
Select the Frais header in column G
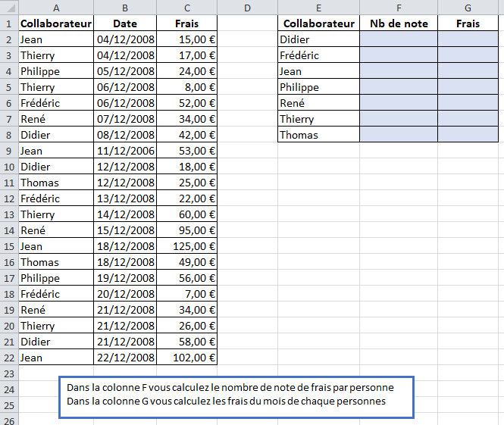point(468,23)
